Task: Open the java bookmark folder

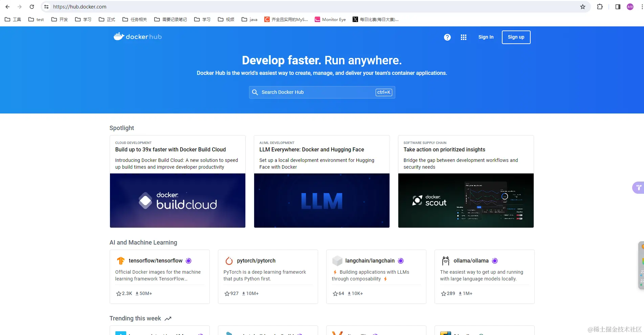Action: [249, 19]
